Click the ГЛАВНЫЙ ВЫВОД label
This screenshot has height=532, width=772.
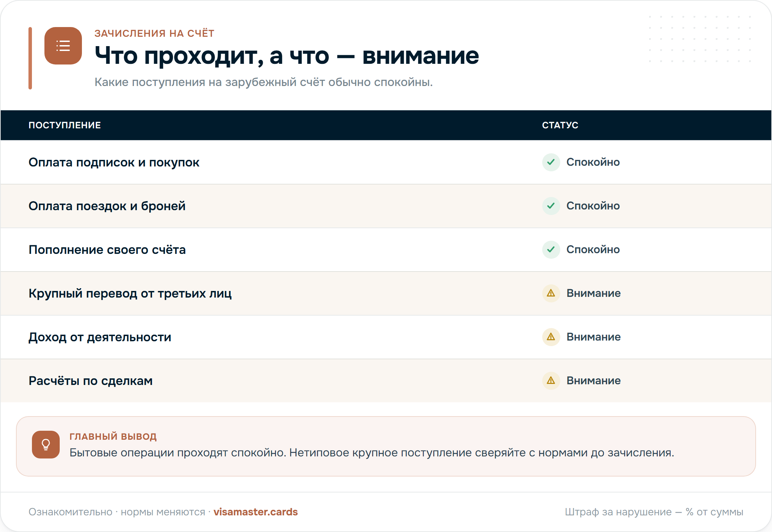(x=113, y=436)
